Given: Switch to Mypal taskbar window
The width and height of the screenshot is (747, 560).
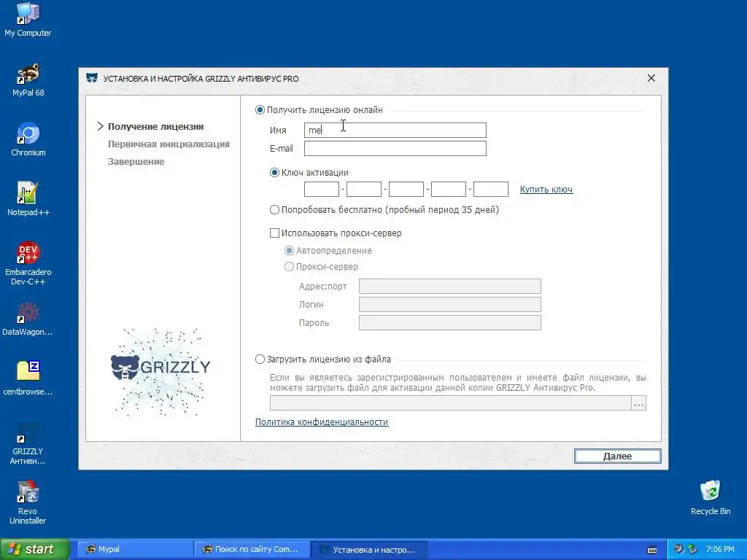Looking at the screenshot, I should (x=135, y=550).
